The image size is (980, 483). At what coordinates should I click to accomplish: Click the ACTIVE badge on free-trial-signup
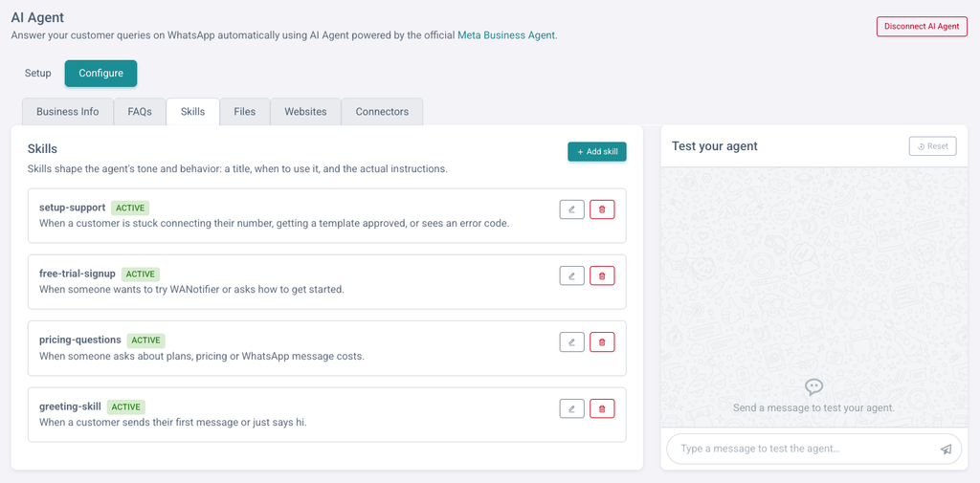point(141,274)
